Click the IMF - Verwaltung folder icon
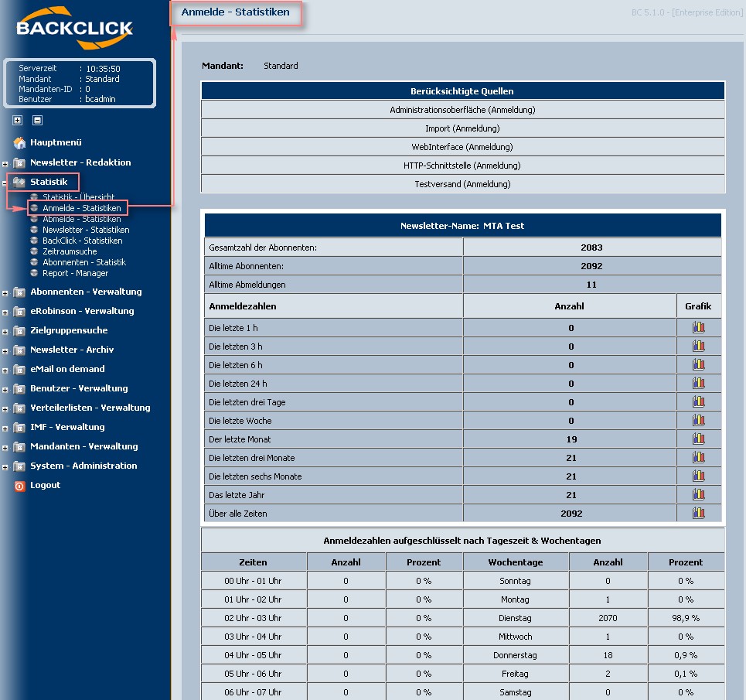The image size is (746, 700). 19,427
